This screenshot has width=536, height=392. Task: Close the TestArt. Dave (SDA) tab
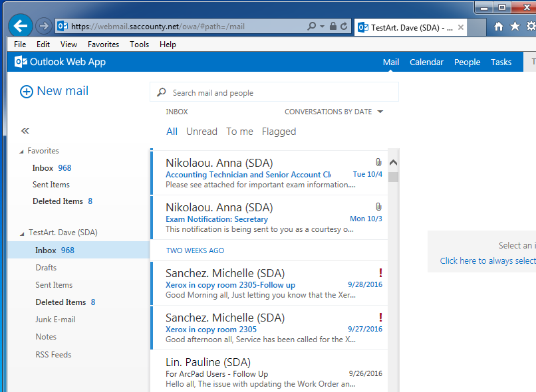(461, 27)
